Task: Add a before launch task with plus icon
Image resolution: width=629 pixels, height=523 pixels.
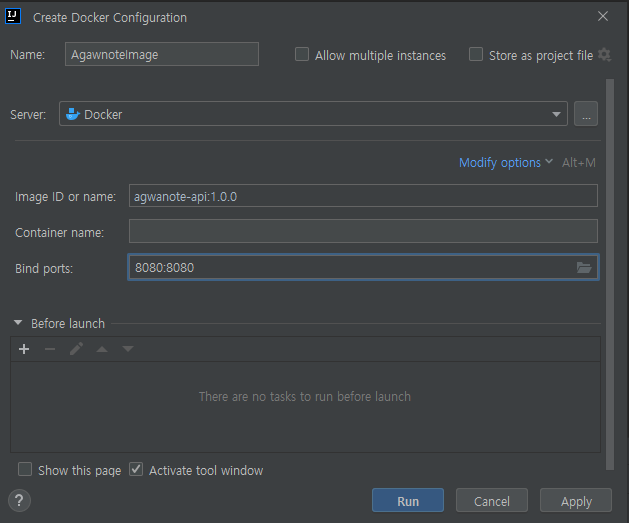Action: [24, 349]
